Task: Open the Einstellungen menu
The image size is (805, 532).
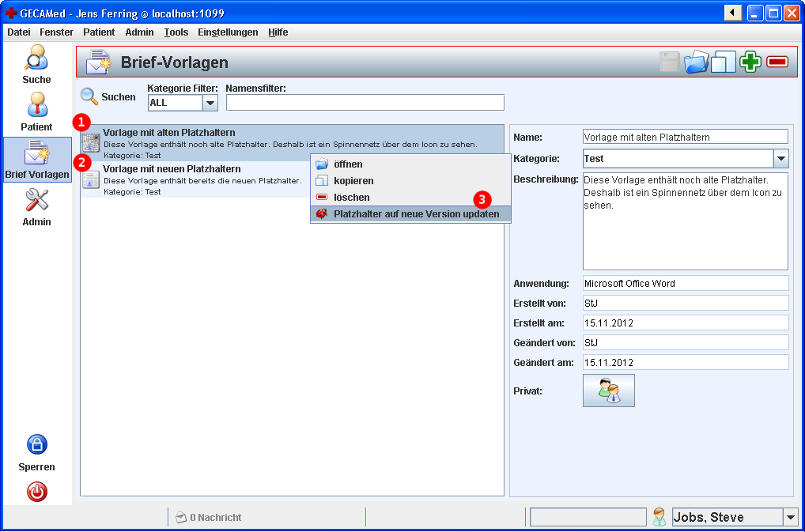Action: [228, 32]
